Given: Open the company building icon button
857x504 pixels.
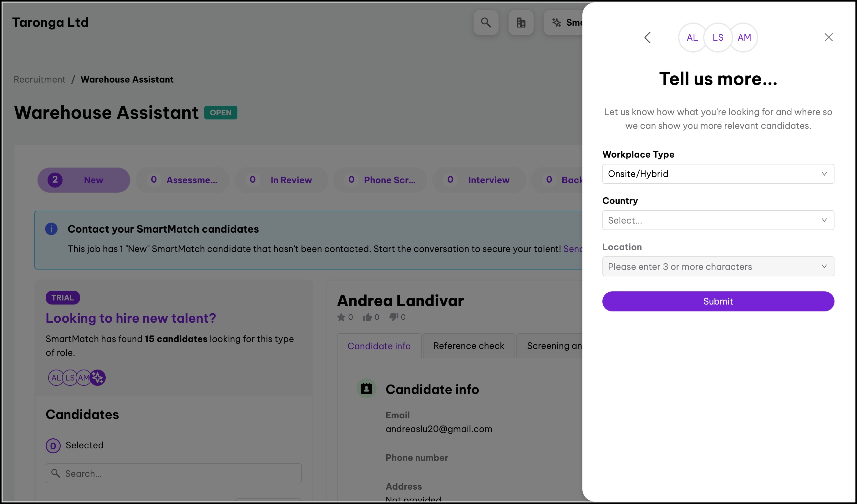Looking at the screenshot, I should tap(521, 23).
